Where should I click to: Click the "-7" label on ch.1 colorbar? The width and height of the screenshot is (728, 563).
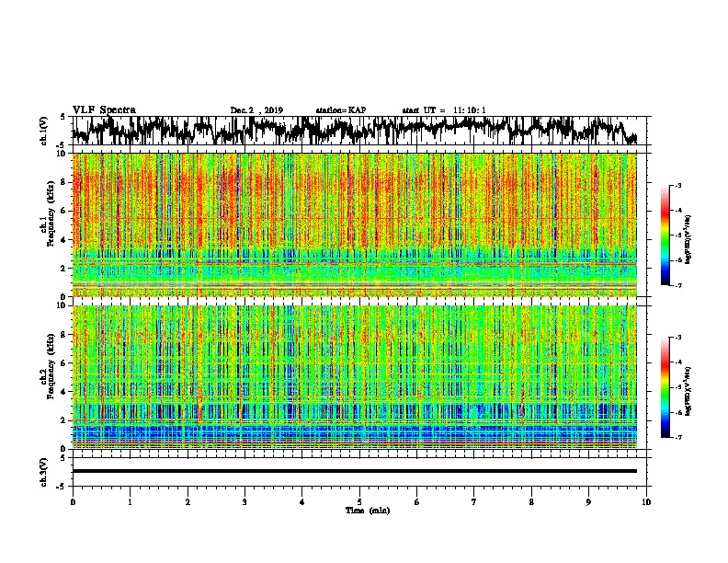[678, 285]
